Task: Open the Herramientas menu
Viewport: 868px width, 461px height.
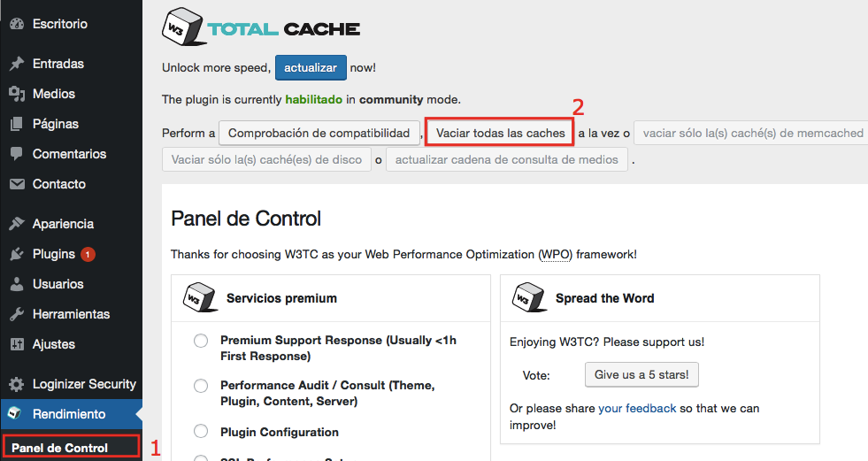Action: pos(71,314)
